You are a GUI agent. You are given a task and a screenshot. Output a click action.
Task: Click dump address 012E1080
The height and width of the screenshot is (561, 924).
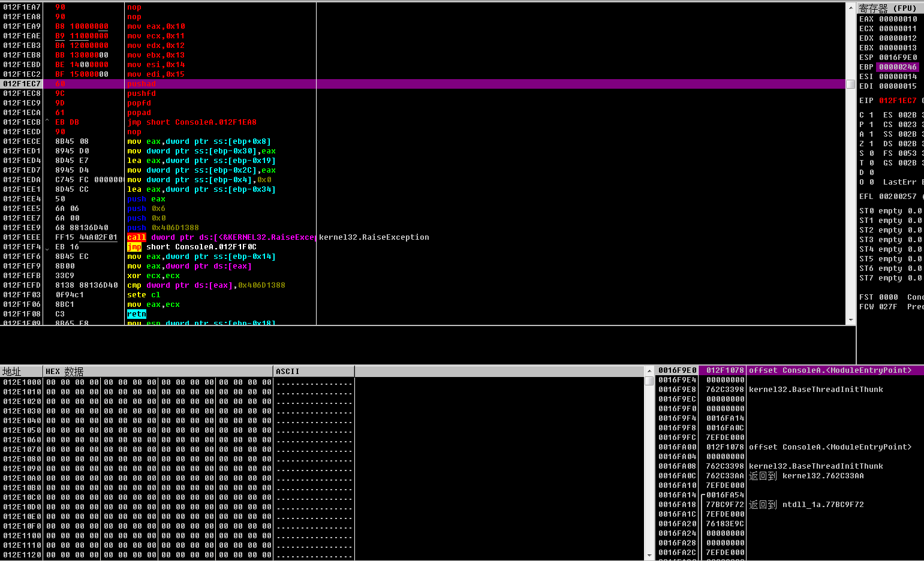coord(22,459)
